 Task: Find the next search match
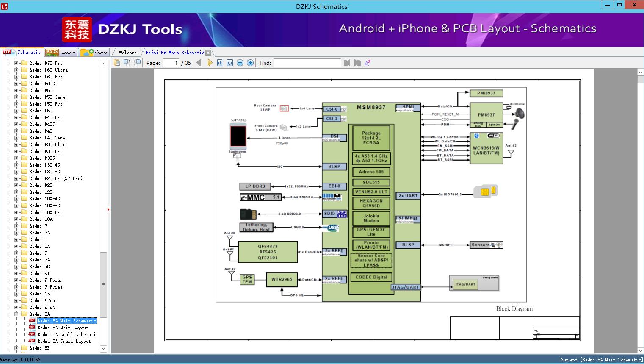(357, 63)
